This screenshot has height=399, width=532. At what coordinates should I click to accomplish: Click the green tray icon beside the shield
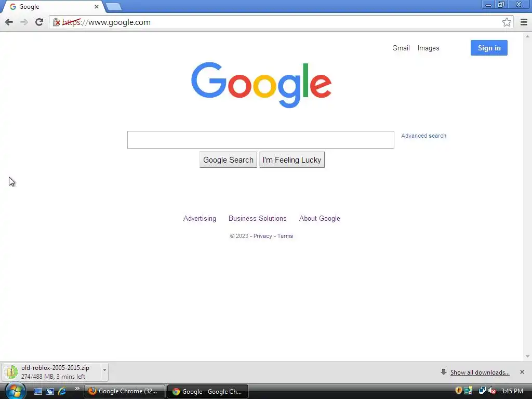(x=468, y=391)
